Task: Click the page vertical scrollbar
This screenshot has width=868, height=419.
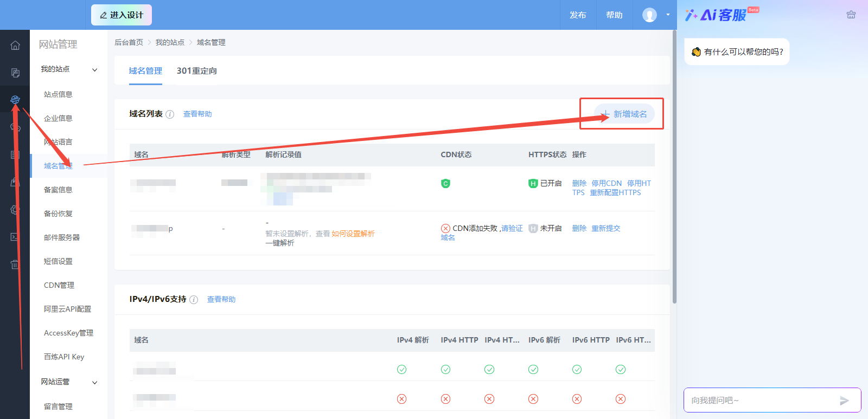Action: coord(674,166)
